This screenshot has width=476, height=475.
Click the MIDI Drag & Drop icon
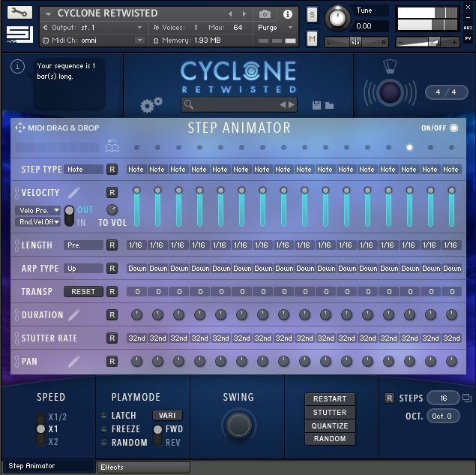click(20, 128)
